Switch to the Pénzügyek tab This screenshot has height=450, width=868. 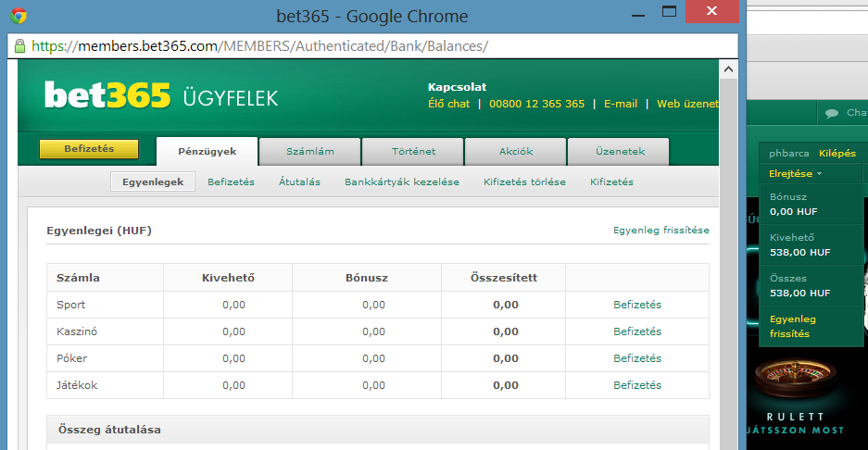[207, 151]
